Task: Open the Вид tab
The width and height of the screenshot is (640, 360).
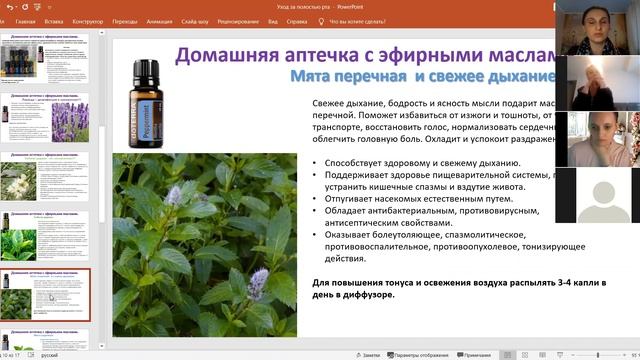Action: 273,22
